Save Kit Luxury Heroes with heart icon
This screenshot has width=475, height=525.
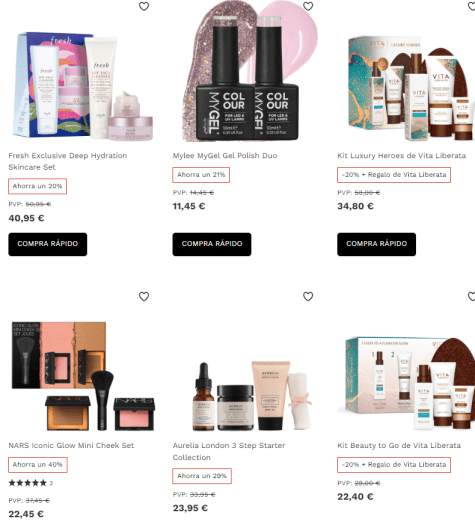pos(471,6)
